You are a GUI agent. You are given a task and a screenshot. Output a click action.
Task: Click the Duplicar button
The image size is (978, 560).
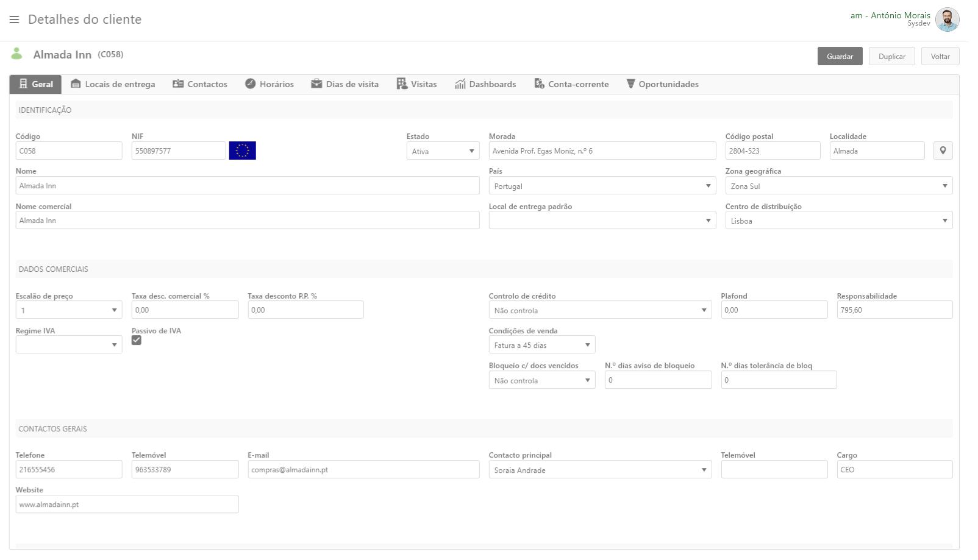click(891, 56)
